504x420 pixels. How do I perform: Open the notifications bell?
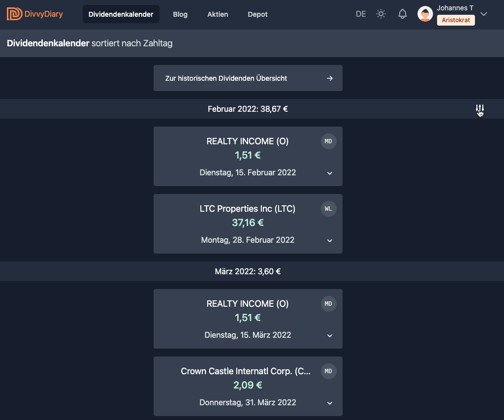(403, 14)
